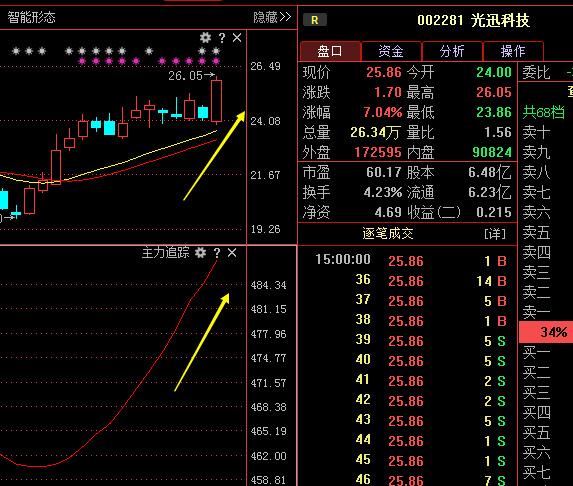Click 市盈 value 60.17
Image resolution: width=573 pixels, height=486 pixels.
tap(384, 172)
